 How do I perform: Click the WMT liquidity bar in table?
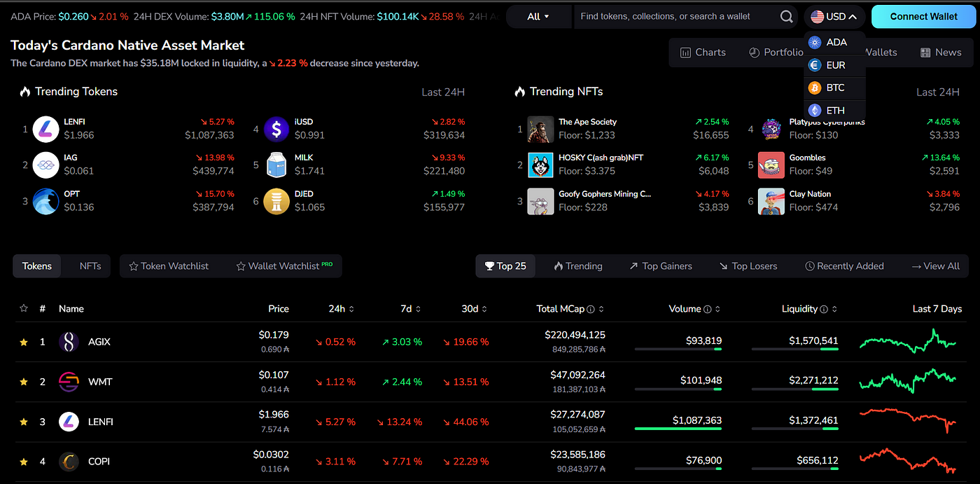tap(794, 388)
